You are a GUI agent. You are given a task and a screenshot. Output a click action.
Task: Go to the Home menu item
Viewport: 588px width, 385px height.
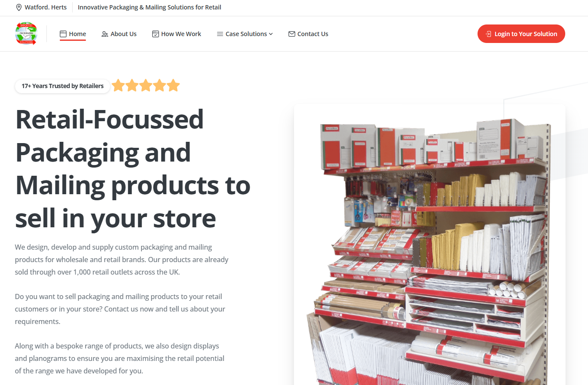point(73,34)
